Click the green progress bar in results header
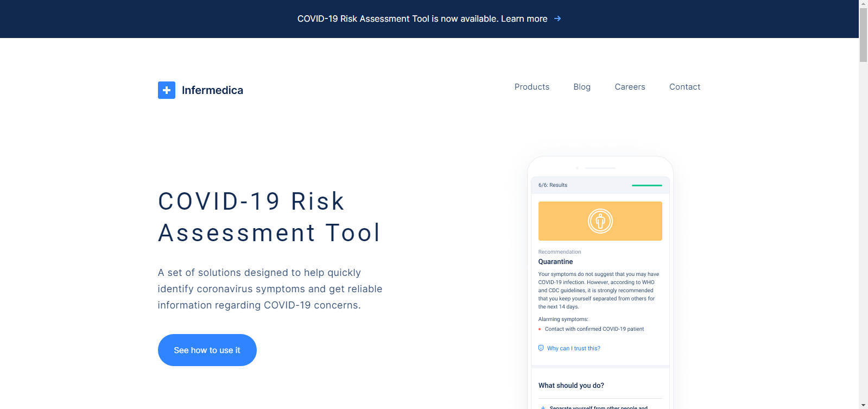This screenshot has width=868, height=409. click(x=647, y=185)
